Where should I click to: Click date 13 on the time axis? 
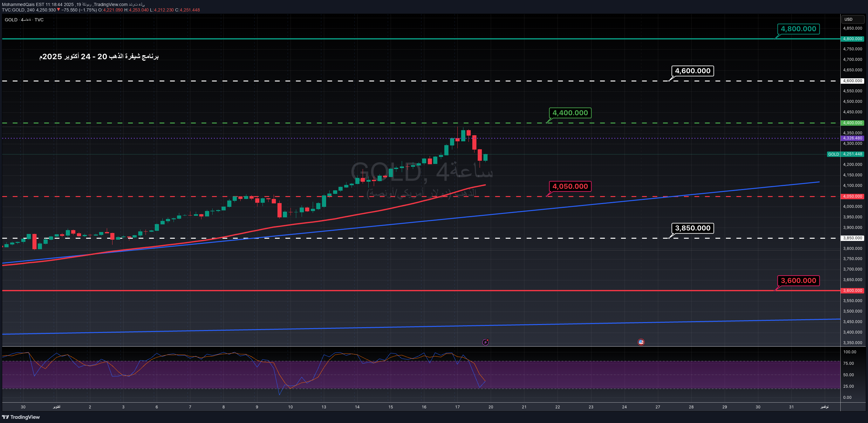(x=324, y=407)
